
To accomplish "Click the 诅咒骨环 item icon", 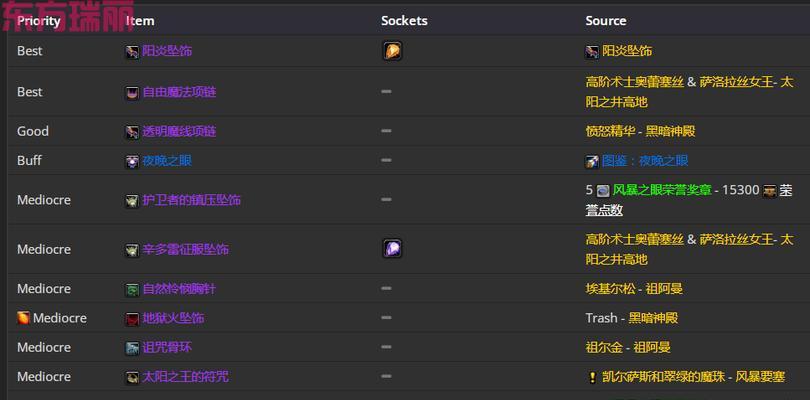I will click(x=132, y=348).
